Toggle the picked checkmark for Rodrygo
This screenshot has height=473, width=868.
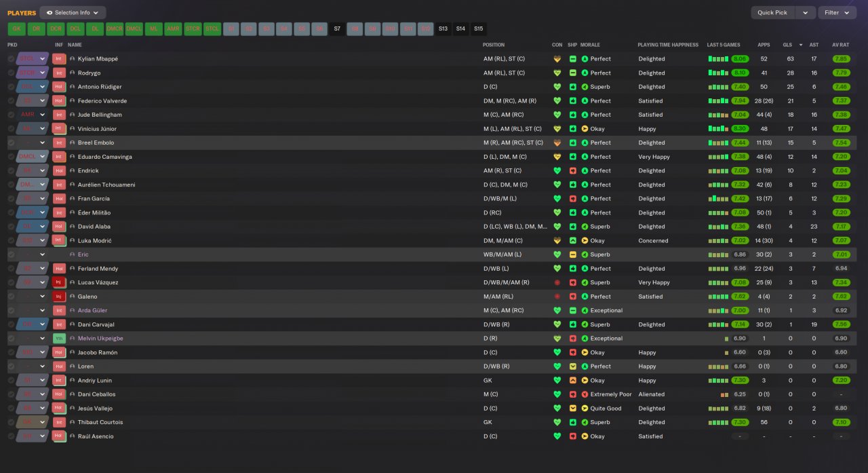11,73
